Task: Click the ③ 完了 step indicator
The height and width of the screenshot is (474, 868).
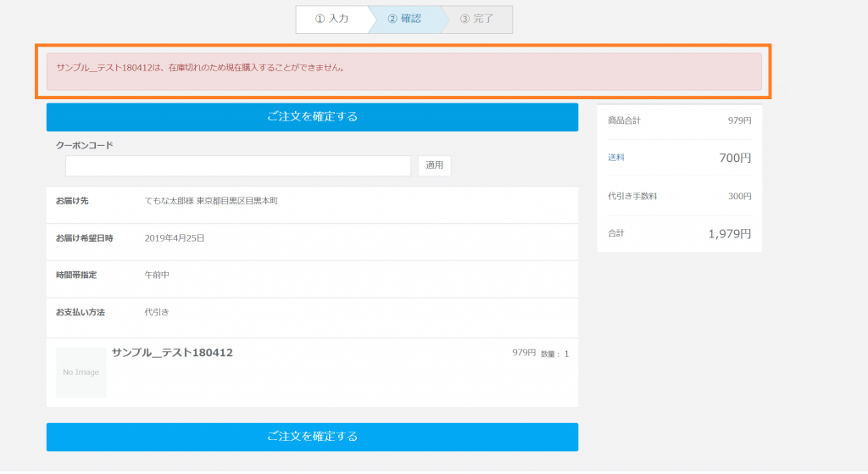Action: (x=477, y=19)
